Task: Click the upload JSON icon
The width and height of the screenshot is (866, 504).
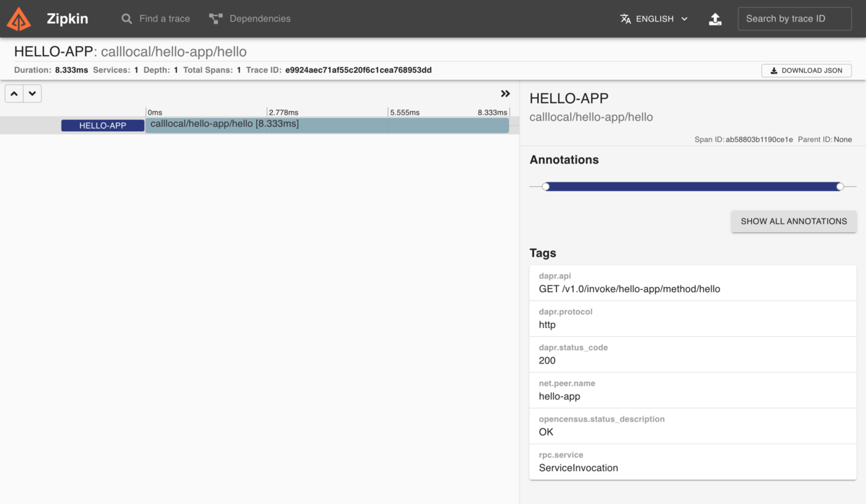Action: [x=715, y=19]
